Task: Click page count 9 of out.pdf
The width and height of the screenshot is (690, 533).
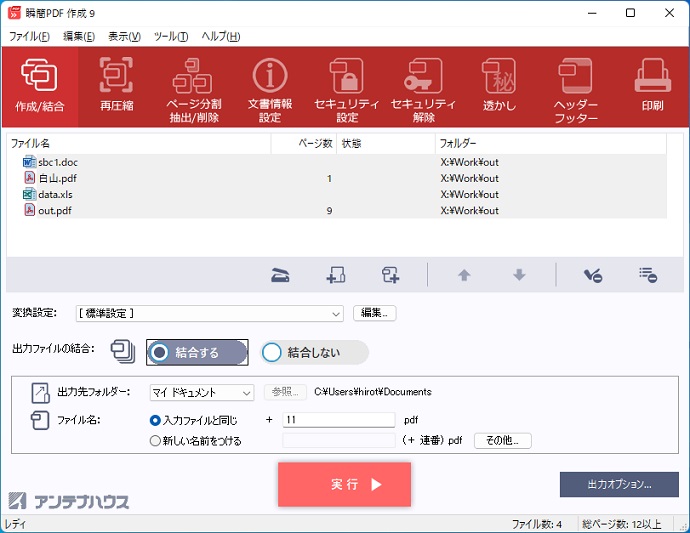Action: coord(329,210)
